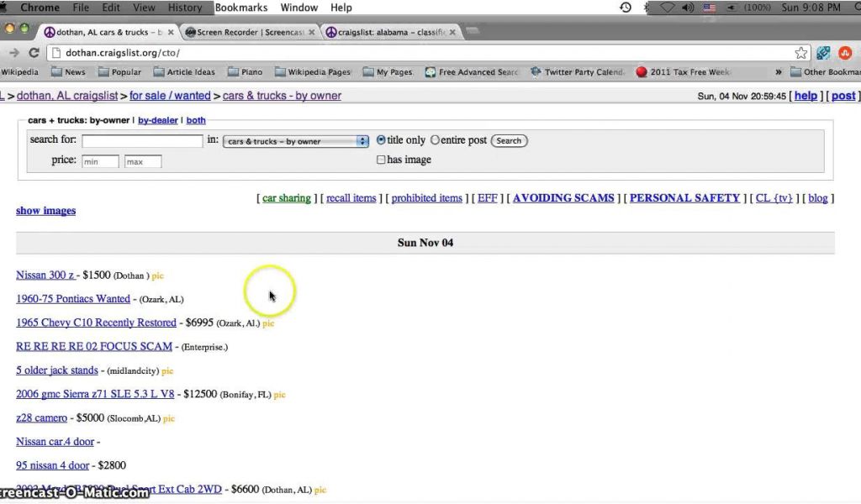861x504 pixels.
Task: Select the title only radio button
Action: point(381,139)
